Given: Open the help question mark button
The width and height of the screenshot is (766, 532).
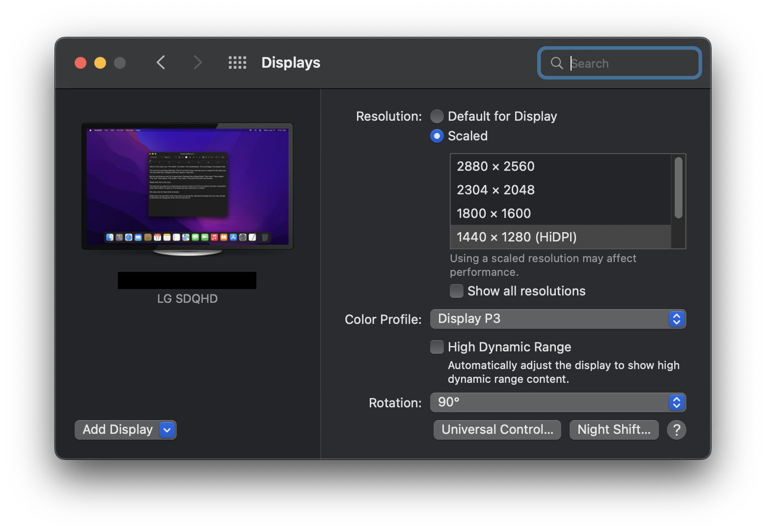Looking at the screenshot, I should coord(676,430).
